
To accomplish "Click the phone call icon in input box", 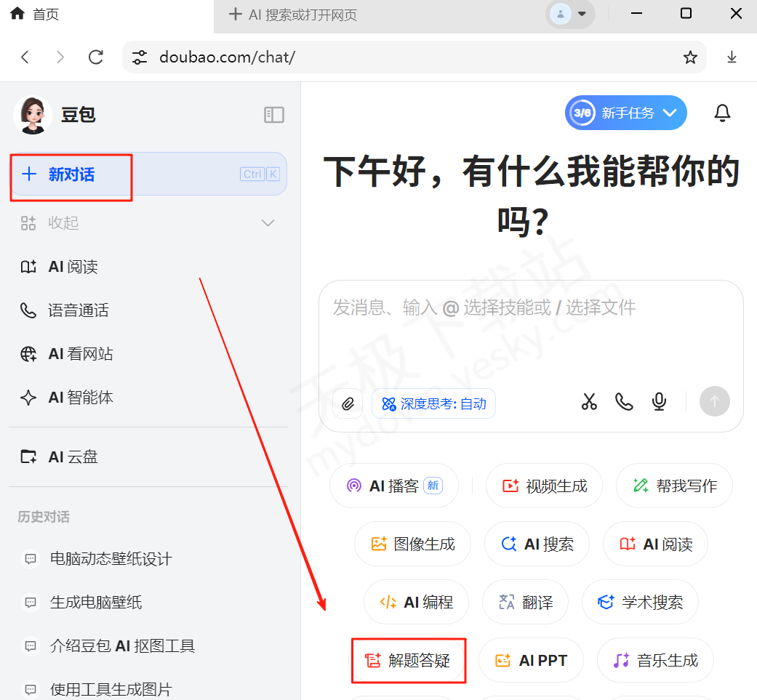I will click(624, 402).
